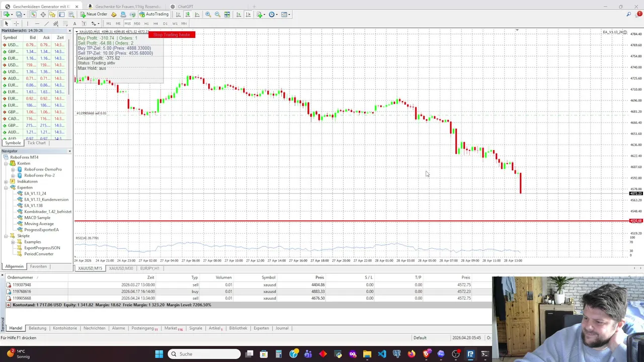The image size is (644, 362).
Task: Open the indicators list dropdown
Action: point(261,14)
